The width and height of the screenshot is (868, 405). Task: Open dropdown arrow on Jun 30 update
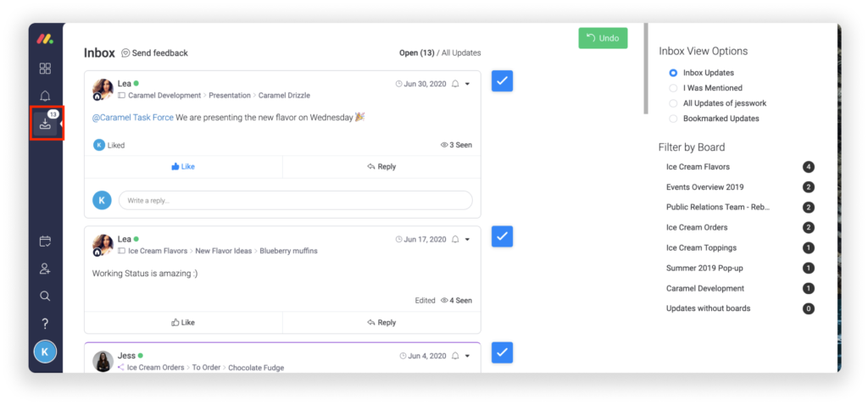[x=467, y=84]
